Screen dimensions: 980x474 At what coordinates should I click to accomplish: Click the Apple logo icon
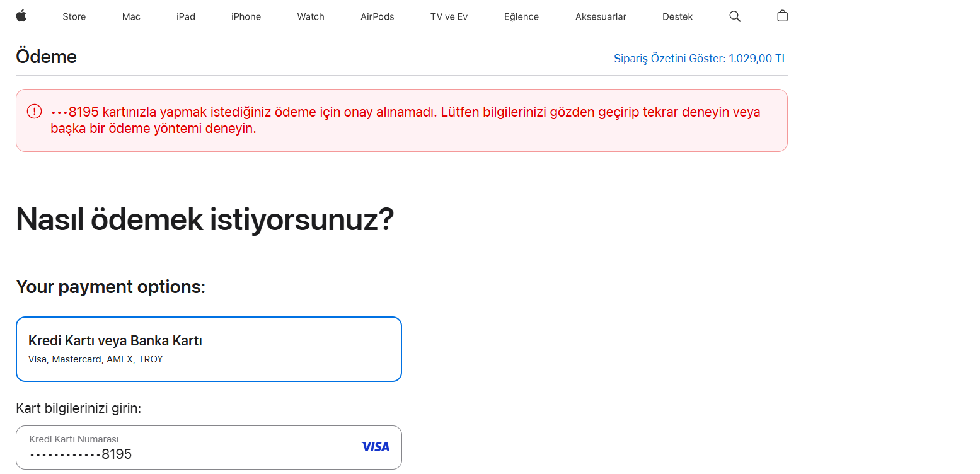pos(21,16)
